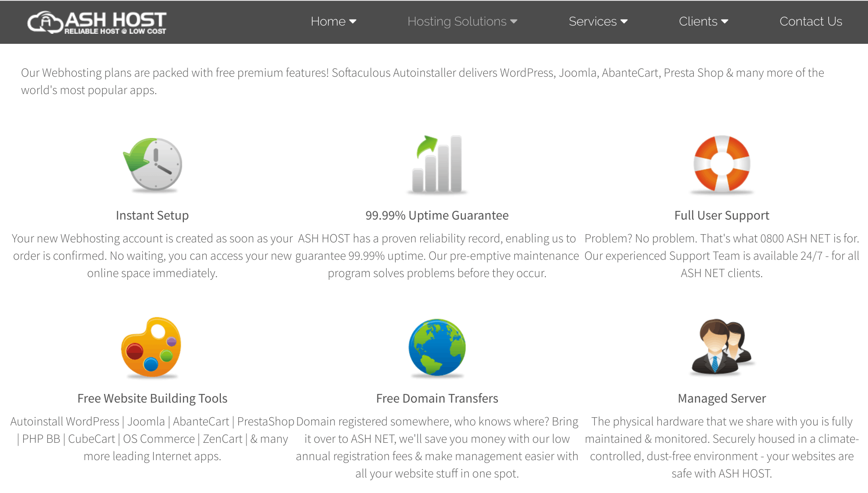The height and width of the screenshot is (493, 868).
Task: Go to the Contact Us page
Action: click(x=810, y=21)
